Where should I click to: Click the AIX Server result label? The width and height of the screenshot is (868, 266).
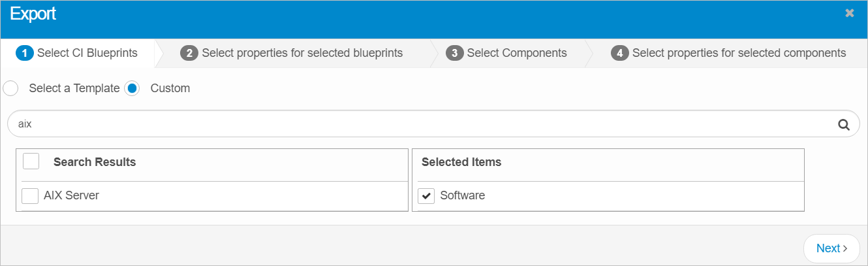pyautogui.click(x=71, y=195)
